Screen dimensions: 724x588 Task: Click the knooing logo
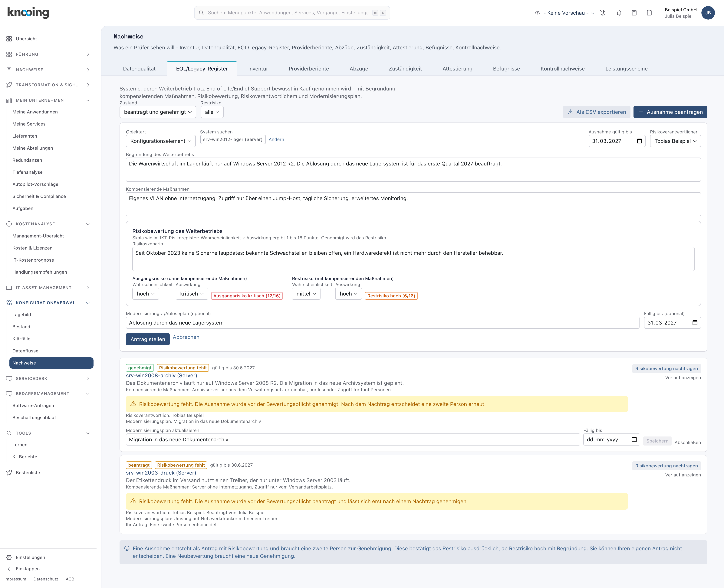[28, 12]
